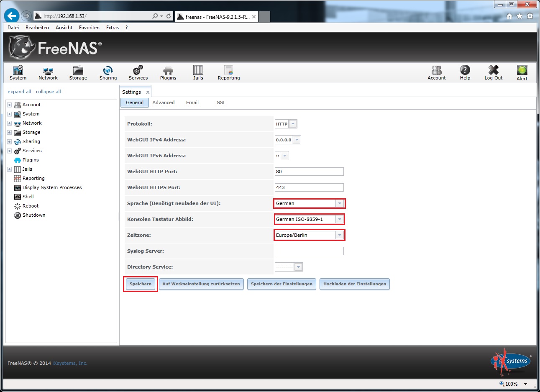This screenshot has width=540, height=392.
Task: Click Auf Werkseinstellung zurücksetzen button
Action: tap(201, 284)
